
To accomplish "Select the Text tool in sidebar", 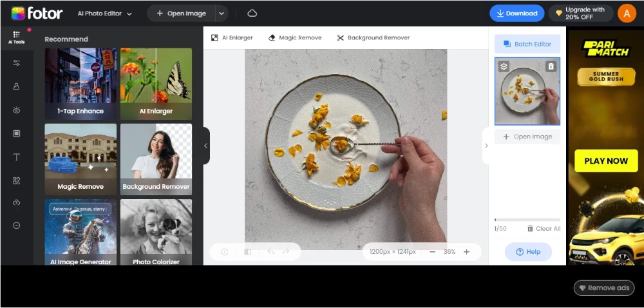I will (x=16, y=157).
